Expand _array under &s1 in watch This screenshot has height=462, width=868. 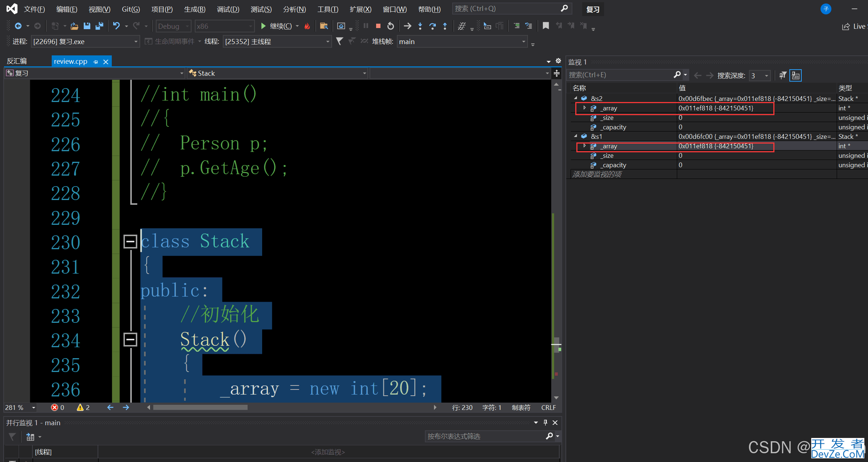coord(585,146)
